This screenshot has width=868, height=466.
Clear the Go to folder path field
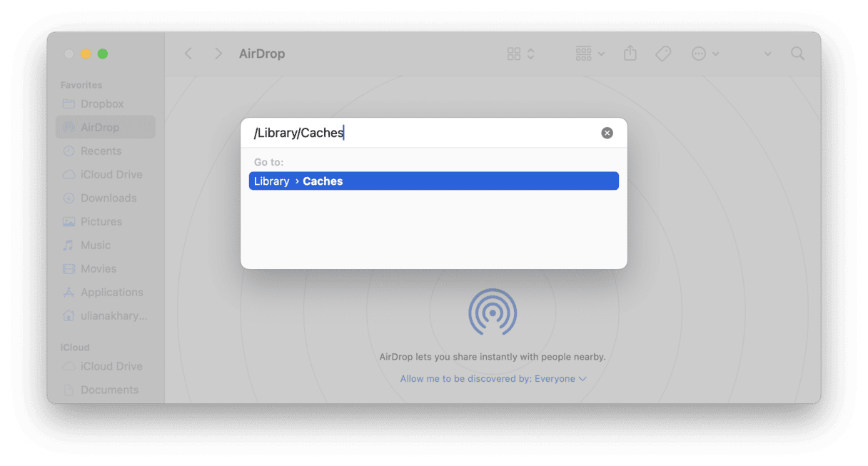pos(607,133)
